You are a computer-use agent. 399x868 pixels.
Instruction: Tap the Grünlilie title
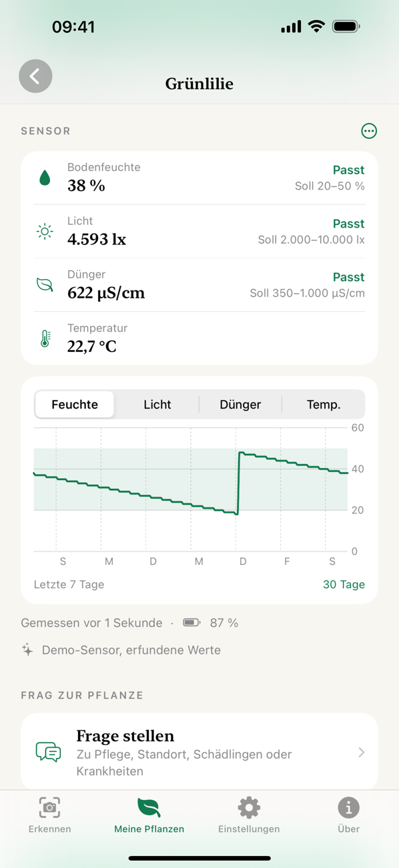(x=199, y=83)
